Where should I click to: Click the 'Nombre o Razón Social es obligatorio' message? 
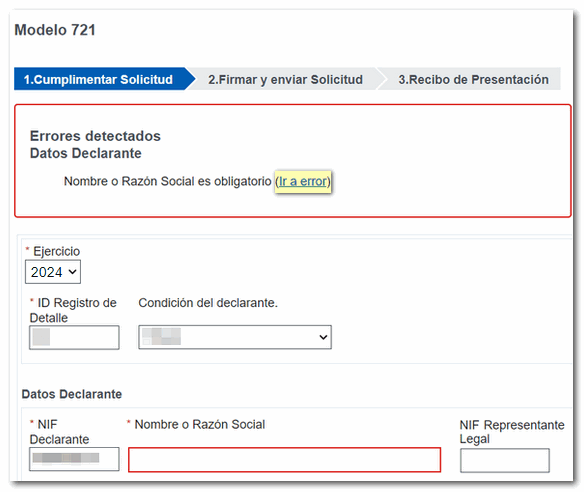[x=168, y=181]
